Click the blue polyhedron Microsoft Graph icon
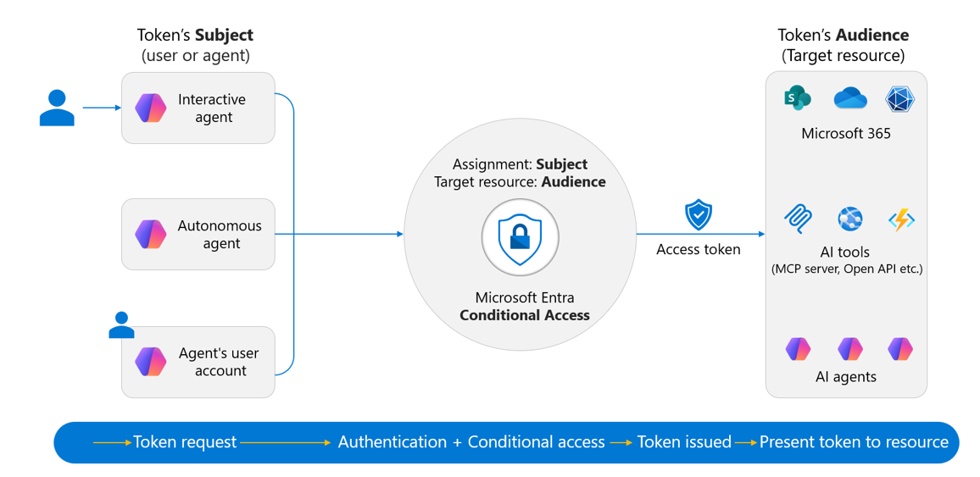The image size is (980, 477). pos(900,100)
